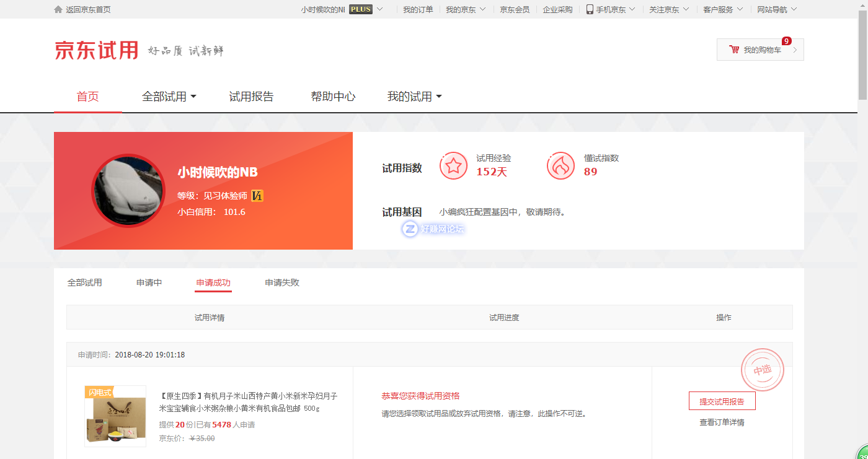This screenshot has width=868, height=459.
Task: Click the 试用详情 column header
Action: tap(210, 318)
